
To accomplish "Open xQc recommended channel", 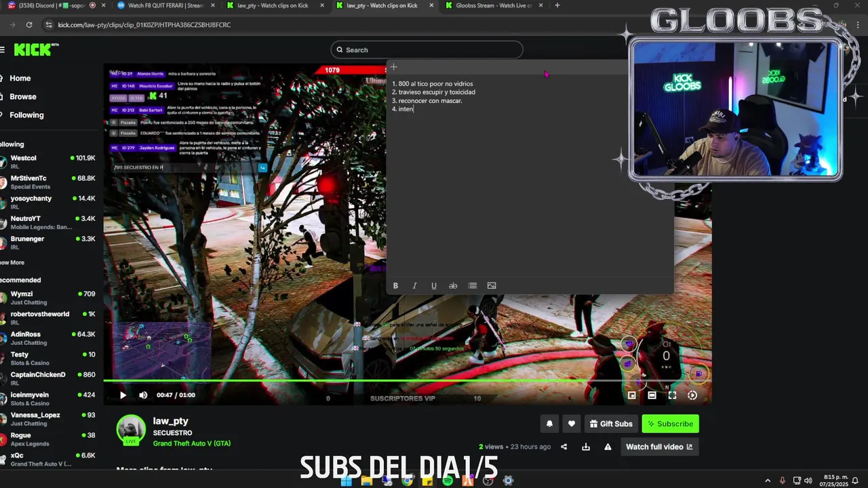I will (49, 460).
